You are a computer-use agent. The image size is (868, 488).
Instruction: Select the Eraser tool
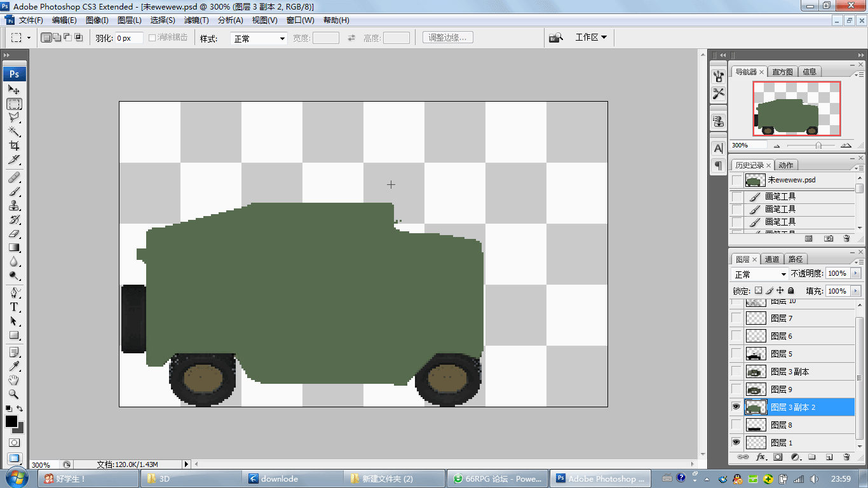(14, 233)
